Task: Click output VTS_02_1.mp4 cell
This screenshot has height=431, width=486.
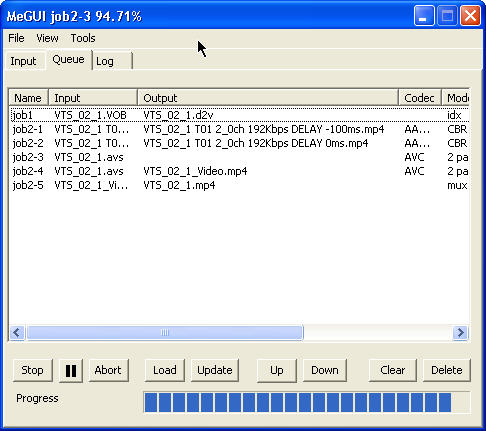Action: [x=179, y=185]
